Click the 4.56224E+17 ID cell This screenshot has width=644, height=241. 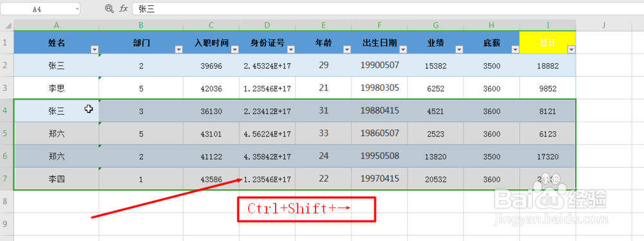point(267,133)
